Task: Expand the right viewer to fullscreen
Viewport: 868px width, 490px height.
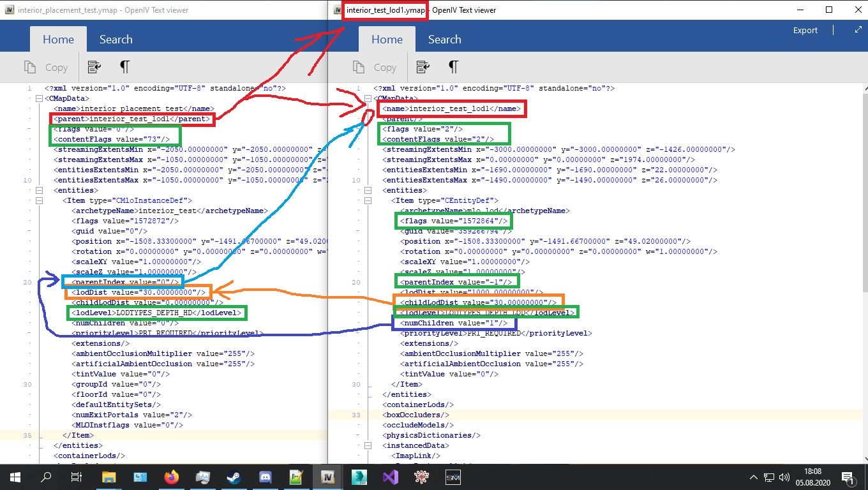Action: 858,30
